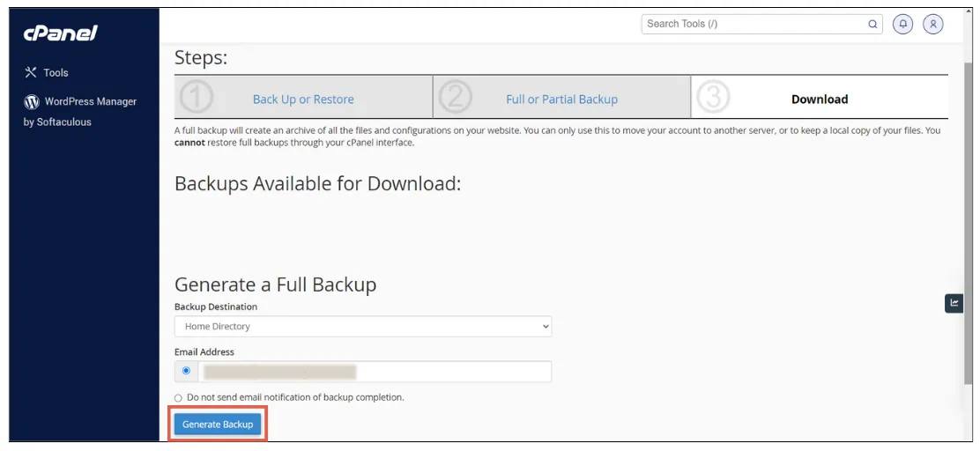Viewport: 980px width, 451px height.
Task: Click the cPanel logo
Action: coord(60,33)
